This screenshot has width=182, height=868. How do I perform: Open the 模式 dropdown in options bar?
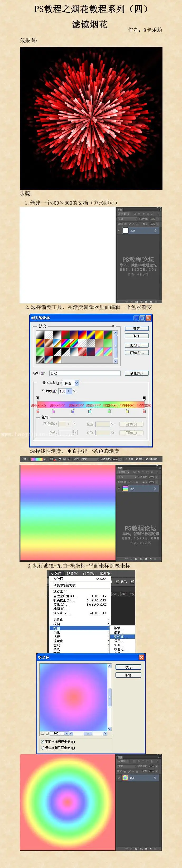(90, 459)
